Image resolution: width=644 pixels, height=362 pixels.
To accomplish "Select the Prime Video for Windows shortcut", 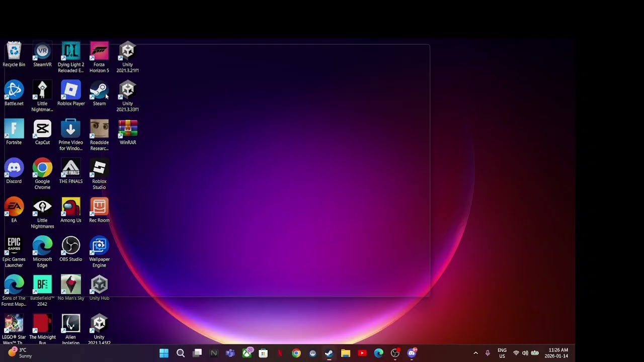I will point(71,135).
